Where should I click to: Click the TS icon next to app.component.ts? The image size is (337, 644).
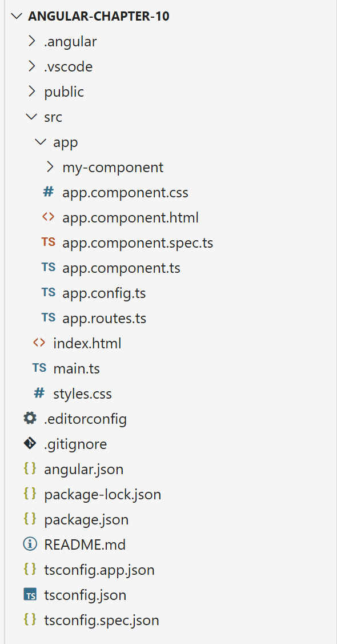[49, 267]
